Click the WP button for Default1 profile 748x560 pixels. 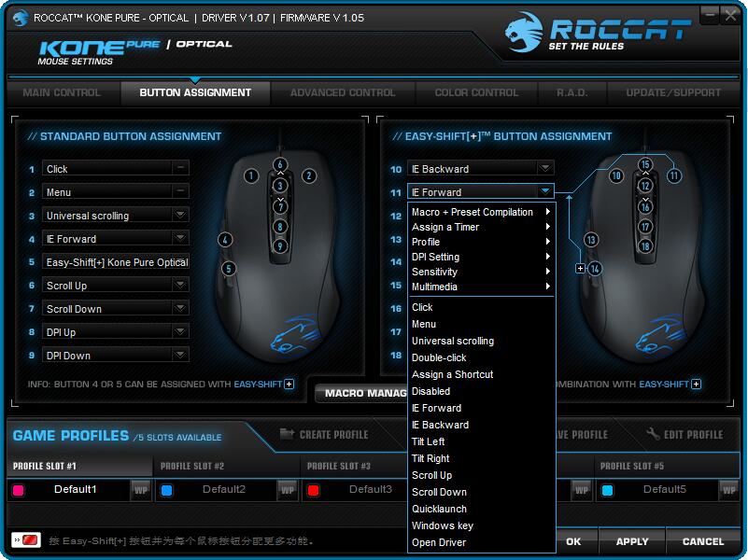click(141, 490)
